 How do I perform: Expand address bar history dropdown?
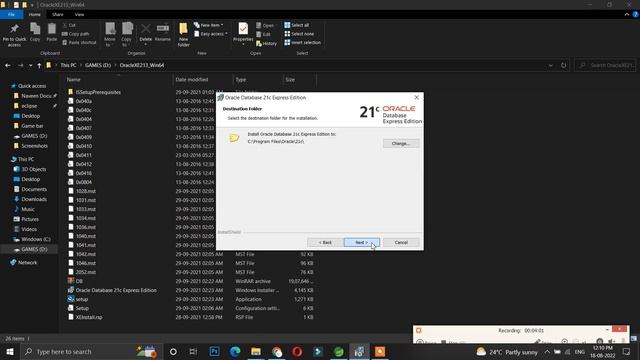click(x=550, y=65)
